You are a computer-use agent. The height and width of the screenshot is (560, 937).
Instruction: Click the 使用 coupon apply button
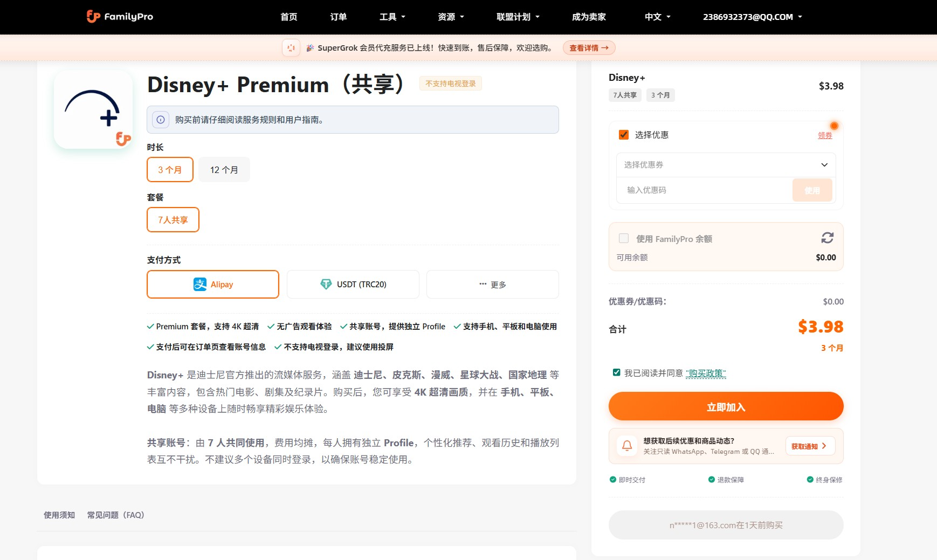pos(812,190)
